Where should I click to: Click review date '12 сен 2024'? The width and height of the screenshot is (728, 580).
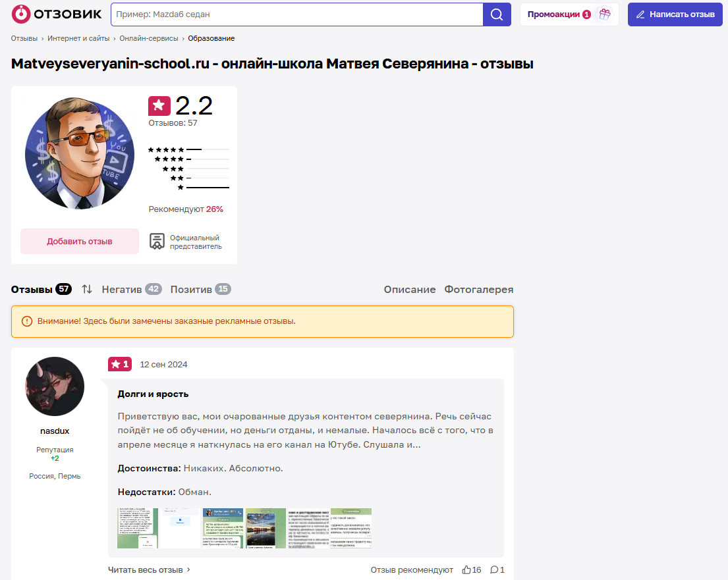163,365
